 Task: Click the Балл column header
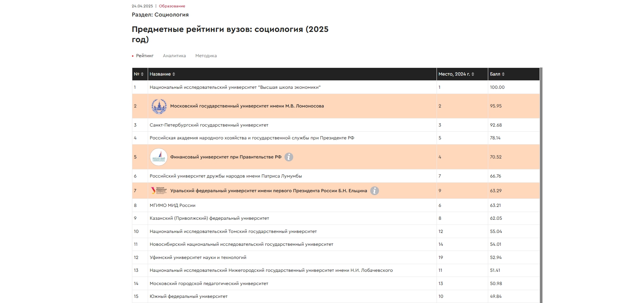pyautogui.click(x=514, y=74)
